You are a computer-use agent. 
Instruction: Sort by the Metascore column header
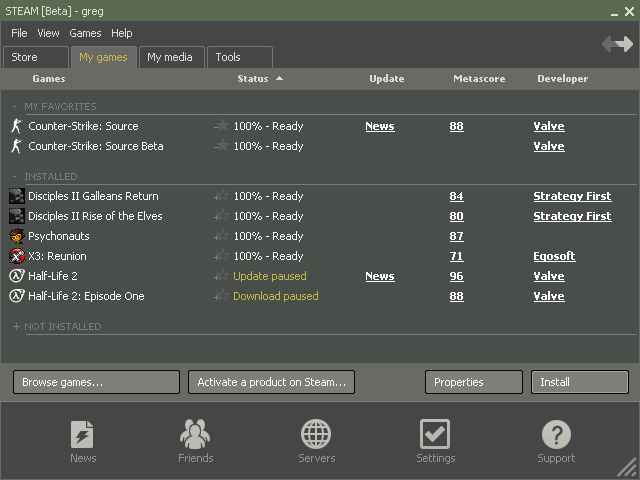[x=479, y=79]
